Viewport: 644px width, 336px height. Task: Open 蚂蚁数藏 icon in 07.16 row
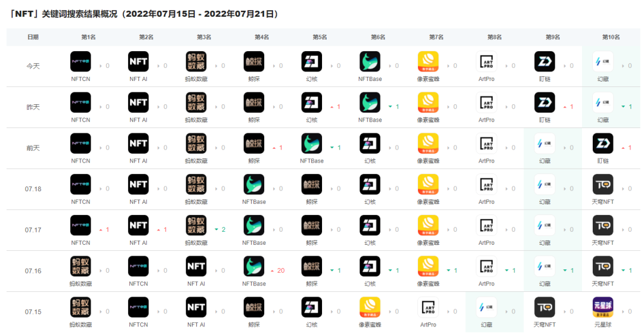tap(80, 267)
